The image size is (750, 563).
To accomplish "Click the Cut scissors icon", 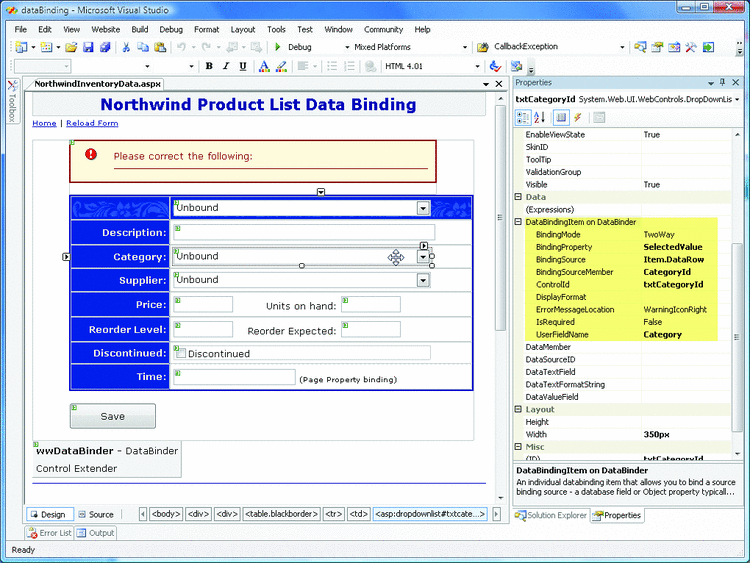I will [x=126, y=47].
